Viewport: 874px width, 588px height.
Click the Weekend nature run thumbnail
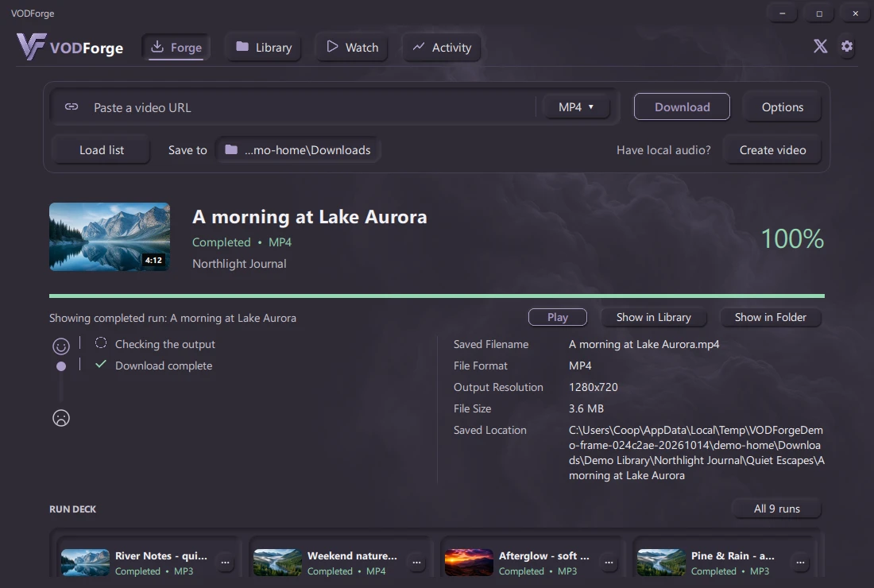click(277, 563)
